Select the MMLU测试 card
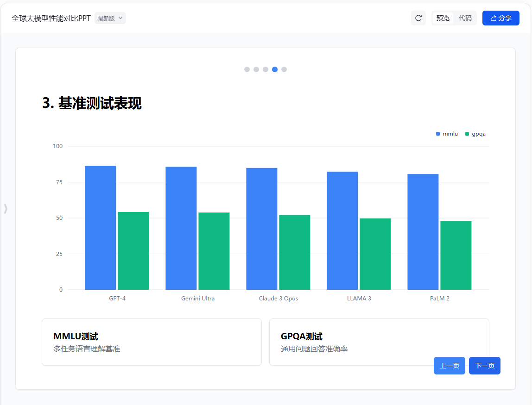This screenshot has width=532, height=405. click(152, 342)
